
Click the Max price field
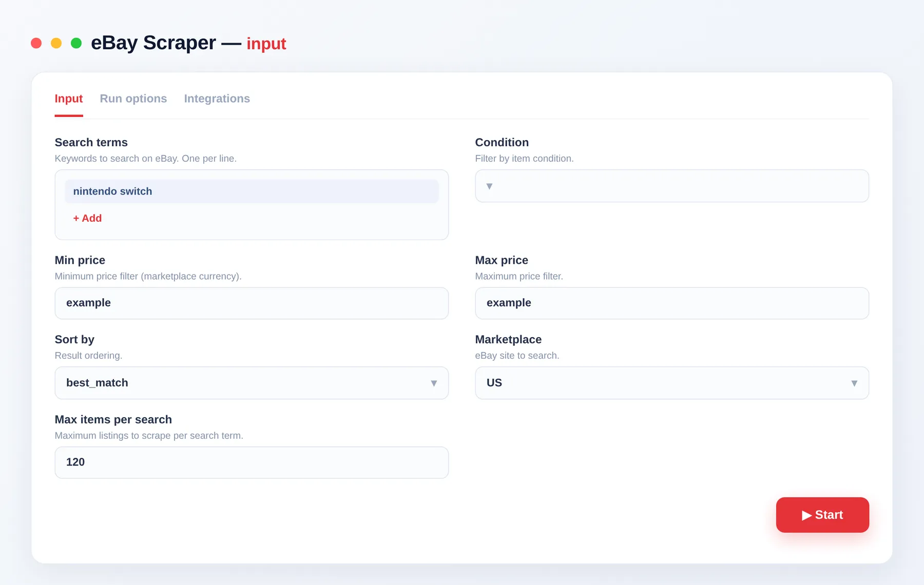(x=672, y=303)
